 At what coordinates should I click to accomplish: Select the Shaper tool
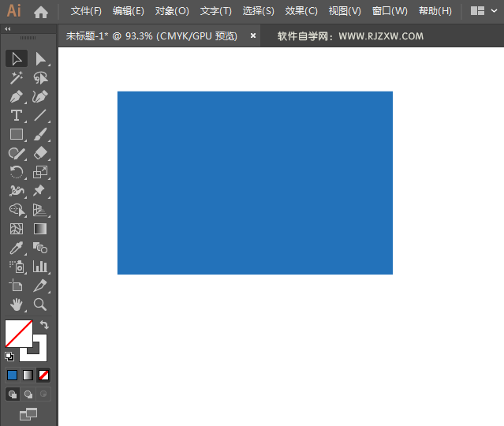coord(17,153)
